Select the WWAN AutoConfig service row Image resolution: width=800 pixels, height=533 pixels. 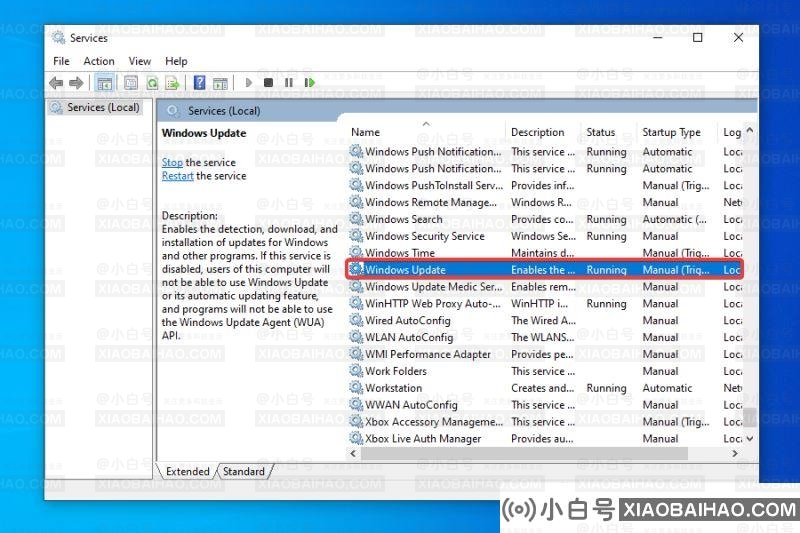click(x=544, y=404)
